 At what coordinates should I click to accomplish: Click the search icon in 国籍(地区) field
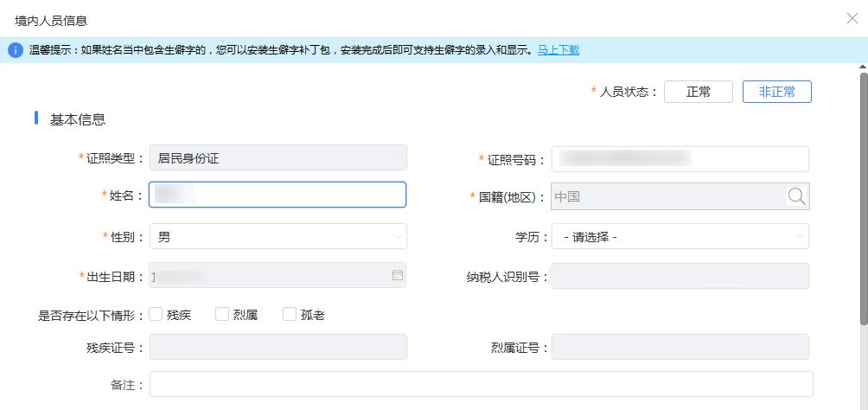(x=796, y=196)
